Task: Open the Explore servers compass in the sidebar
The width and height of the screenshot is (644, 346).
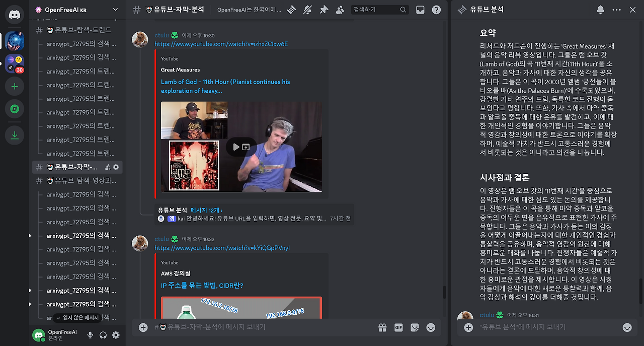Action: click(15, 109)
